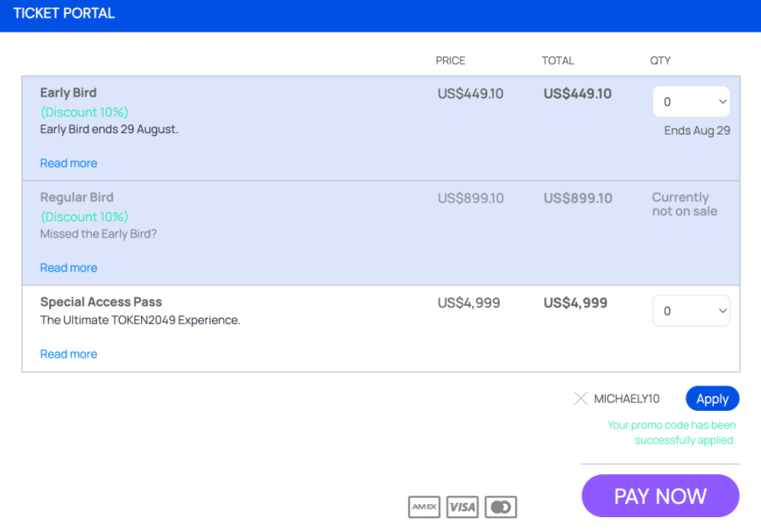
Task: Click the AMEX card icon
Action: (424, 507)
